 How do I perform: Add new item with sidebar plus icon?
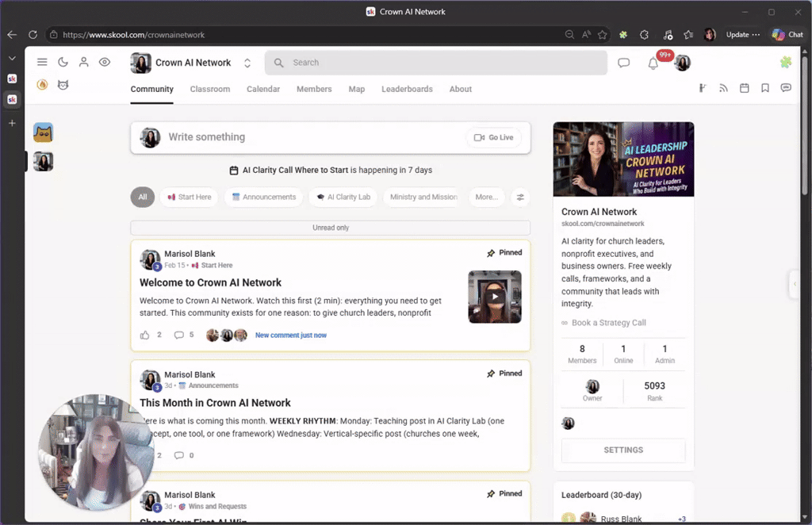[12, 123]
